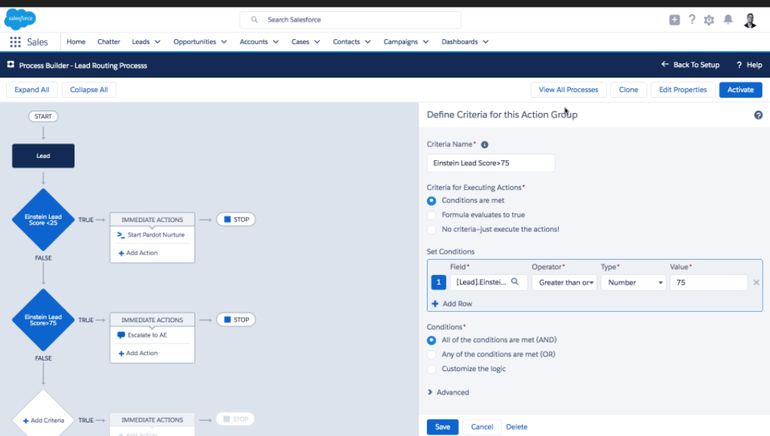Click Edit Properties
The height and width of the screenshot is (436, 770).
pos(683,90)
